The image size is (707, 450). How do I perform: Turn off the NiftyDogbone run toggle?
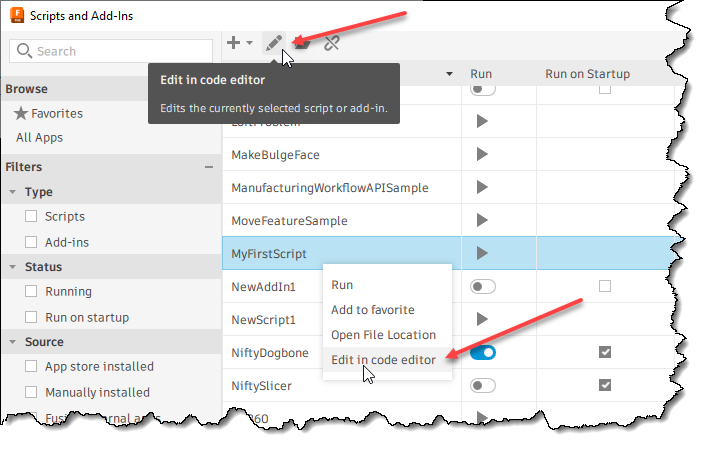(x=483, y=352)
